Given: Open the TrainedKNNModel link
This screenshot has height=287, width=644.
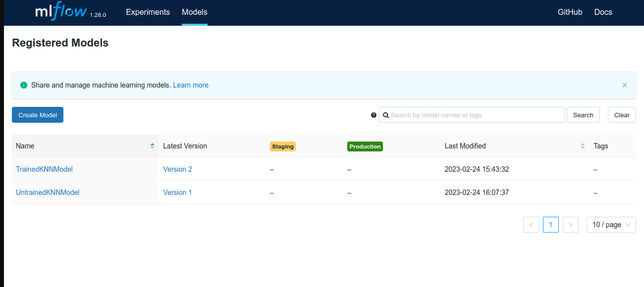Looking at the screenshot, I should point(44,169).
